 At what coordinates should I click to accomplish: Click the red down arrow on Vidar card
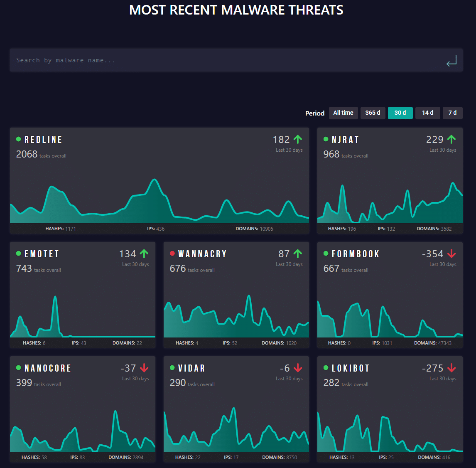pyautogui.click(x=298, y=368)
